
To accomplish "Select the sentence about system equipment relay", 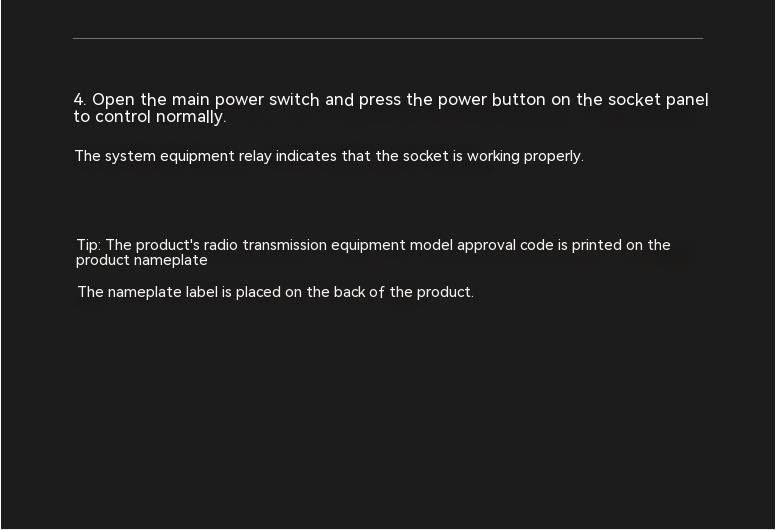I will click(329, 156).
